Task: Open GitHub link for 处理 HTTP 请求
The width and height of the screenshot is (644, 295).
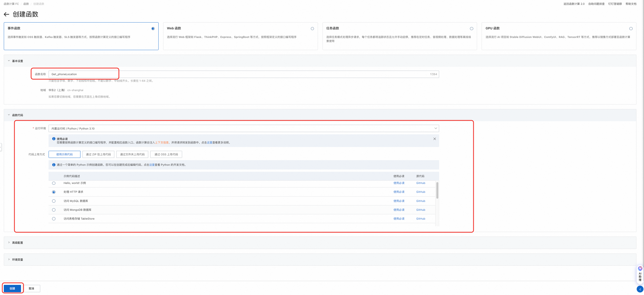Action: click(421, 192)
